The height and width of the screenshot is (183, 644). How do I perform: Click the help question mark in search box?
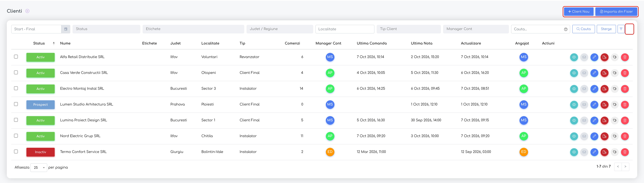[x=566, y=29]
